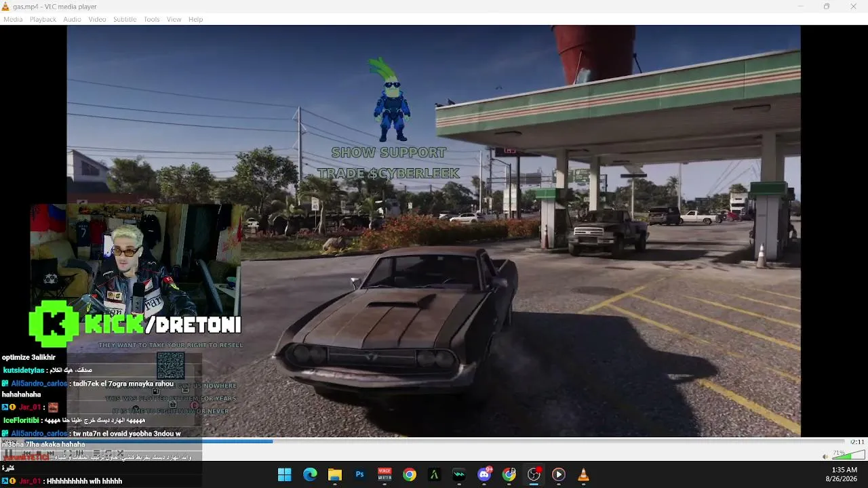This screenshot has width=868, height=488.
Task: Mute audio with the VLC speaker icon
Action: click(825, 456)
